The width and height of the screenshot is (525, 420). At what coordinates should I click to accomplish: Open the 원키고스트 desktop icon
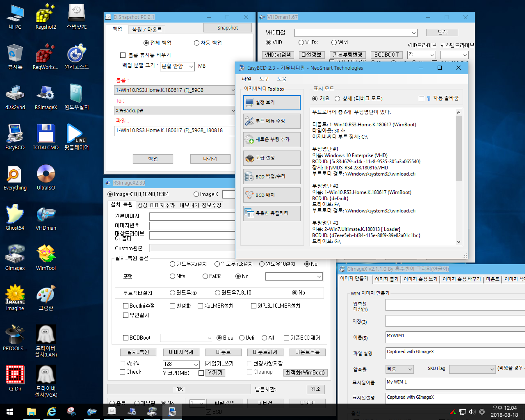tap(76, 57)
